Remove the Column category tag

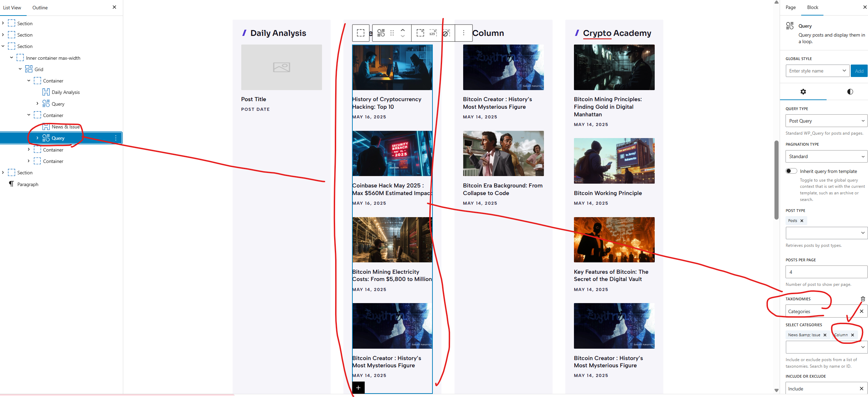852,335
